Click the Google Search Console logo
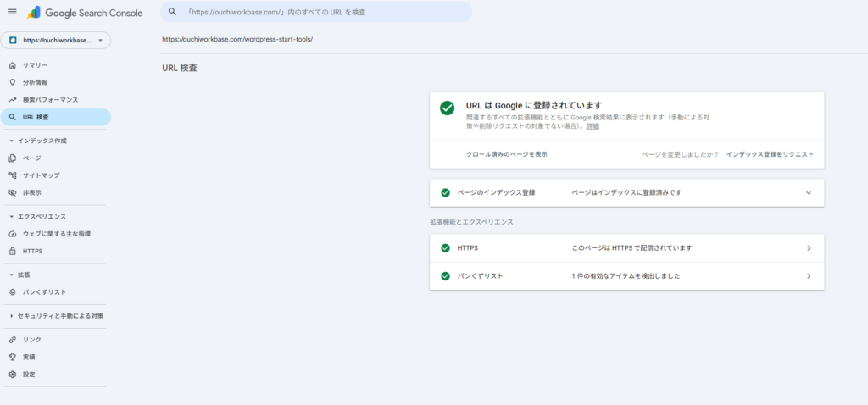Screen dimensions: 868x405 pos(85,13)
